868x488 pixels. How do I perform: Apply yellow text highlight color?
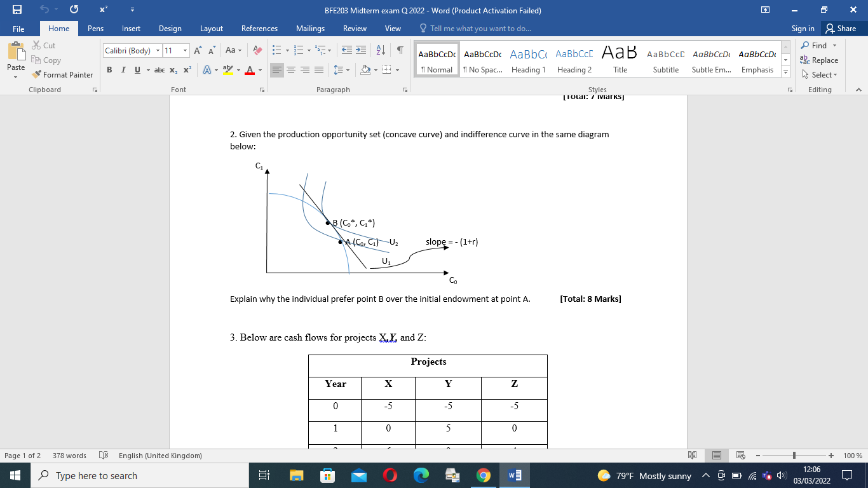tap(227, 70)
